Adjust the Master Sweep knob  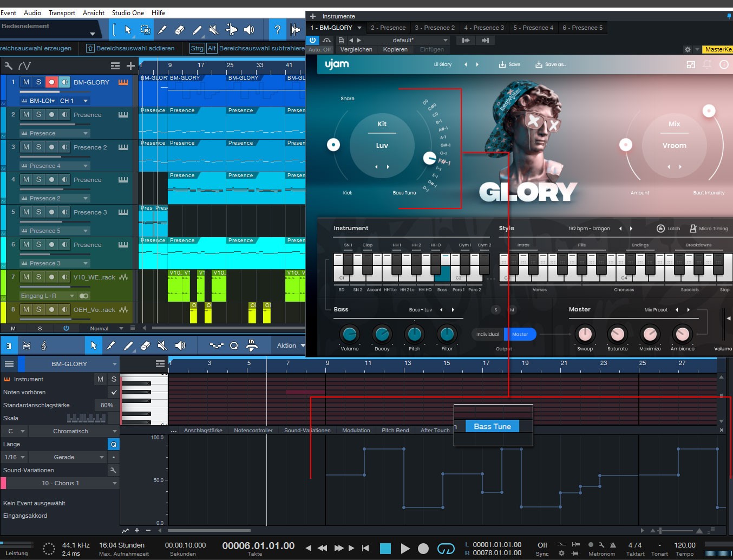[x=585, y=334]
